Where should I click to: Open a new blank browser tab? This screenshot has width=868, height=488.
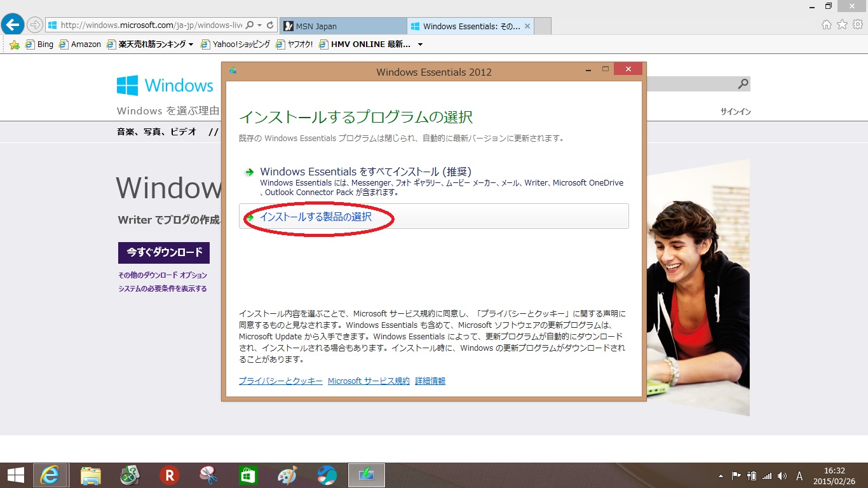pyautogui.click(x=543, y=26)
